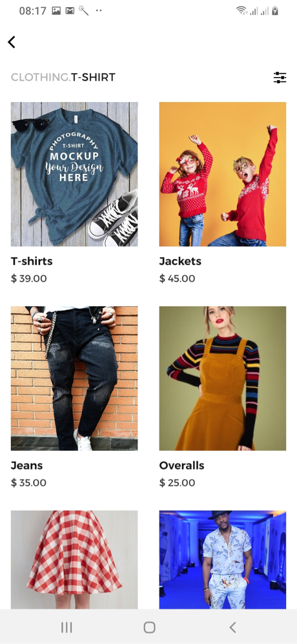Tap the battery status icon
This screenshot has height=644, width=297.
pyautogui.click(x=275, y=11)
